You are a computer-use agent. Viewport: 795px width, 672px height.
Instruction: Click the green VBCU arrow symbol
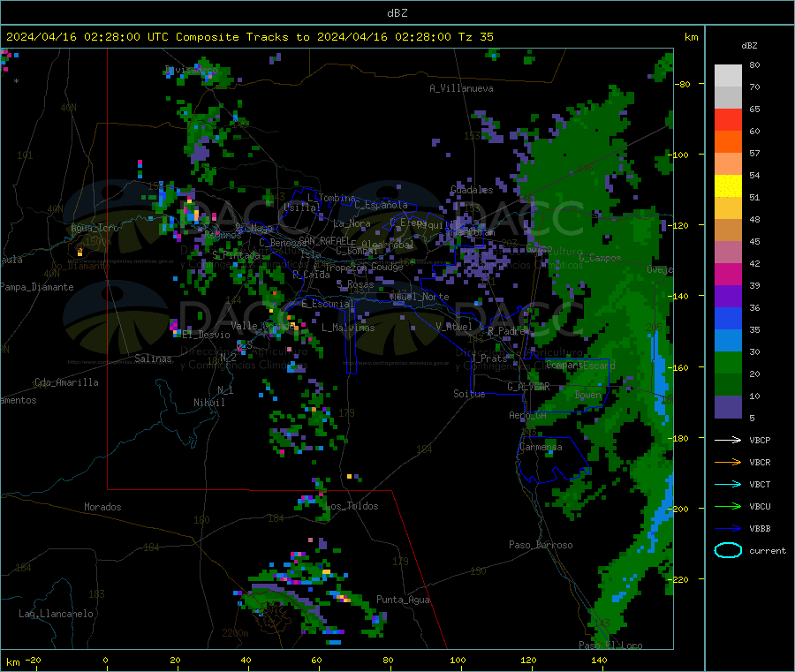[728, 506]
